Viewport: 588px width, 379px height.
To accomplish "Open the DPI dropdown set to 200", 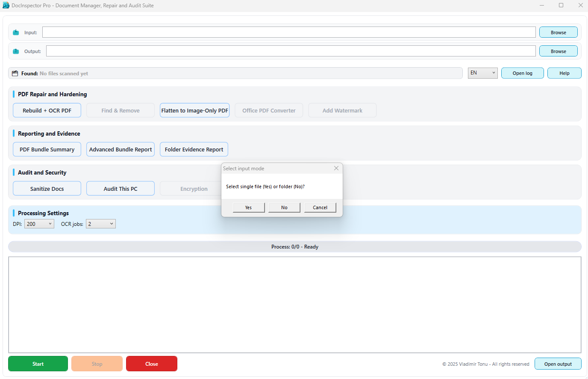I will coord(39,223).
